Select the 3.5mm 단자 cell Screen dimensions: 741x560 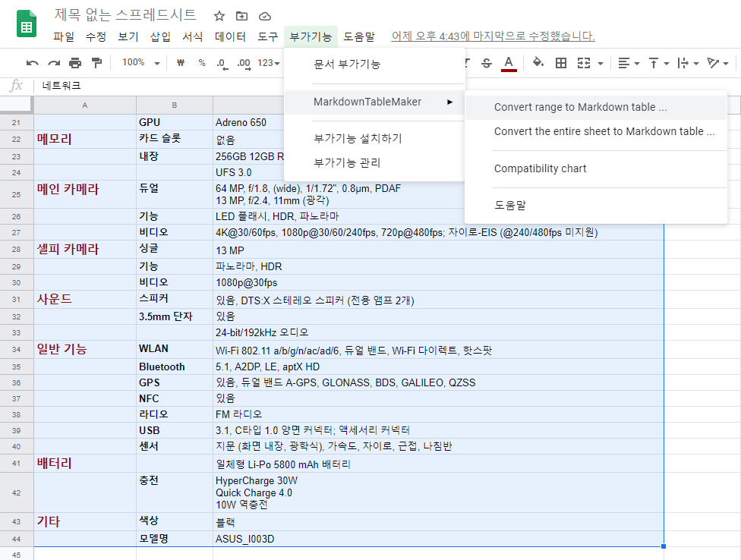pyautogui.click(x=175, y=317)
